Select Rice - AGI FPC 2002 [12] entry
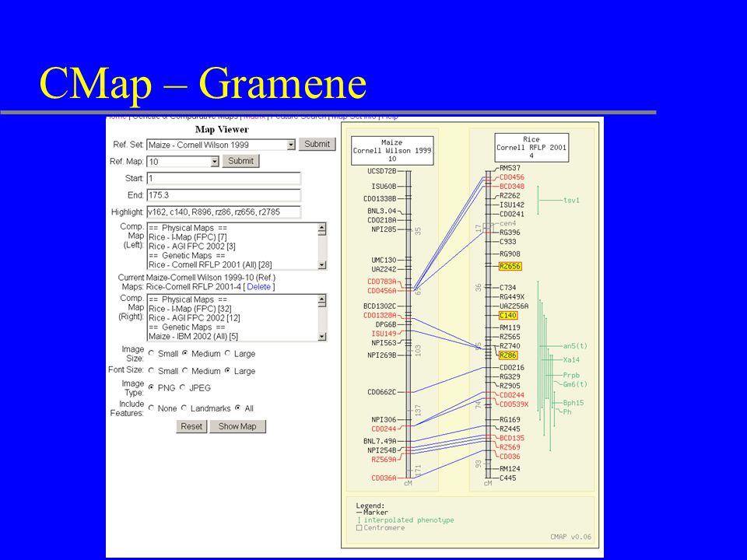Image resolution: width=747 pixels, height=560 pixels. pyautogui.click(x=195, y=317)
